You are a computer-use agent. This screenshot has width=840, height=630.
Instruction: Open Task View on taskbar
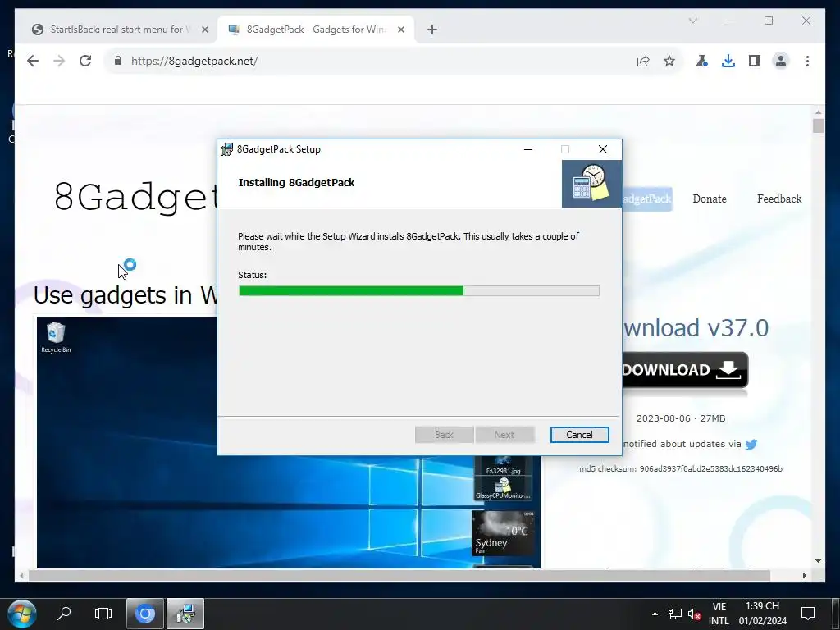pyautogui.click(x=103, y=614)
